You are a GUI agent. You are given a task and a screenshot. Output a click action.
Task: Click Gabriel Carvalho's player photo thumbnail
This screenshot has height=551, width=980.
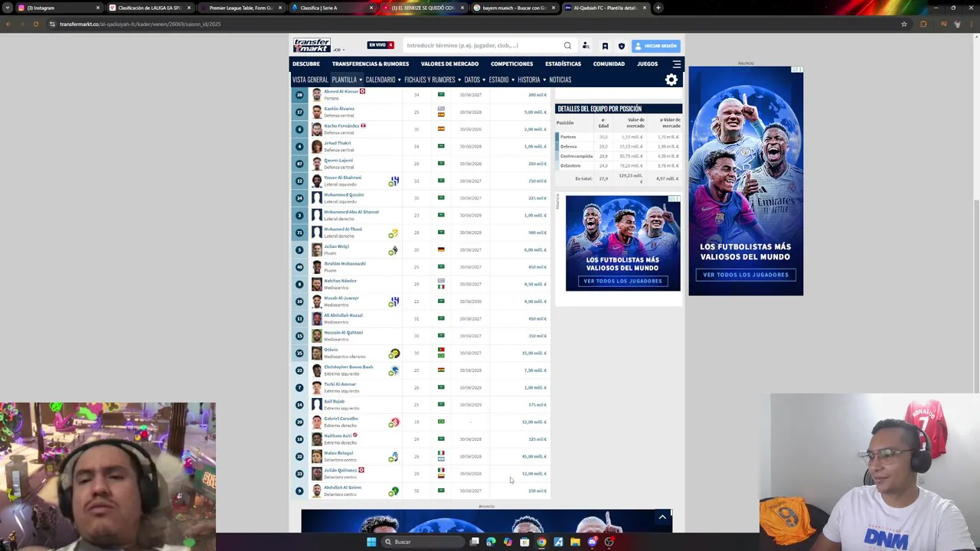click(316, 422)
